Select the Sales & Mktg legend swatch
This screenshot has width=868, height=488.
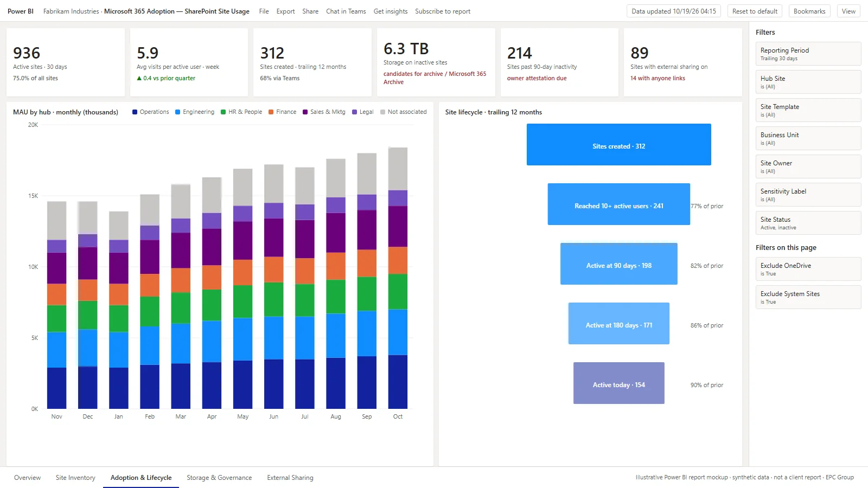(305, 112)
